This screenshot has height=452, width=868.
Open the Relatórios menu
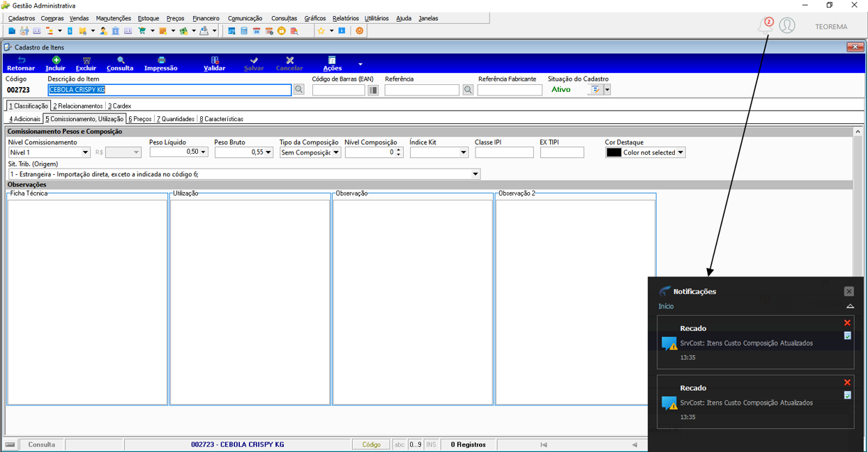point(346,18)
